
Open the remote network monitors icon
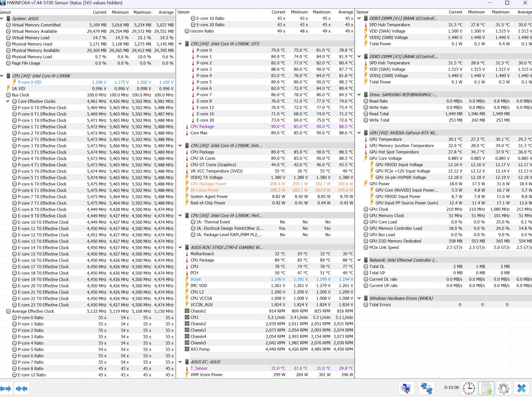click(x=426, y=388)
